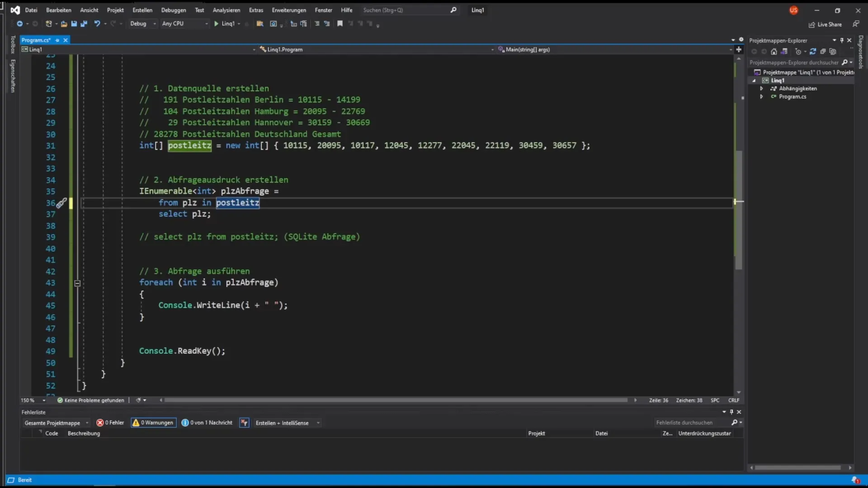Click pending changes filter clock icon
Screen dimensions: 868x488
click(798, 52)
